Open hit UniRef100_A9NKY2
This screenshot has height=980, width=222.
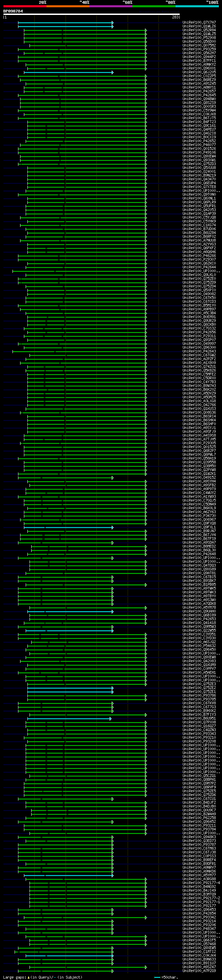tap(199, 65)
